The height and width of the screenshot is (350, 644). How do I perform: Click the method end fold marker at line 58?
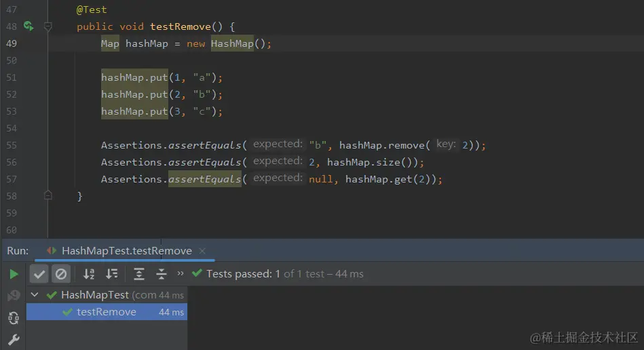coord(48,195)
